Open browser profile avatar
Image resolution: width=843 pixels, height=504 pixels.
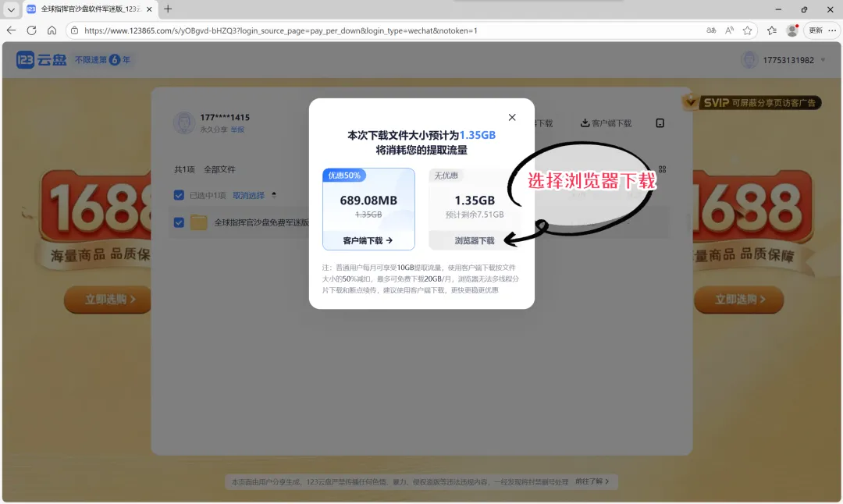[792, 30]
